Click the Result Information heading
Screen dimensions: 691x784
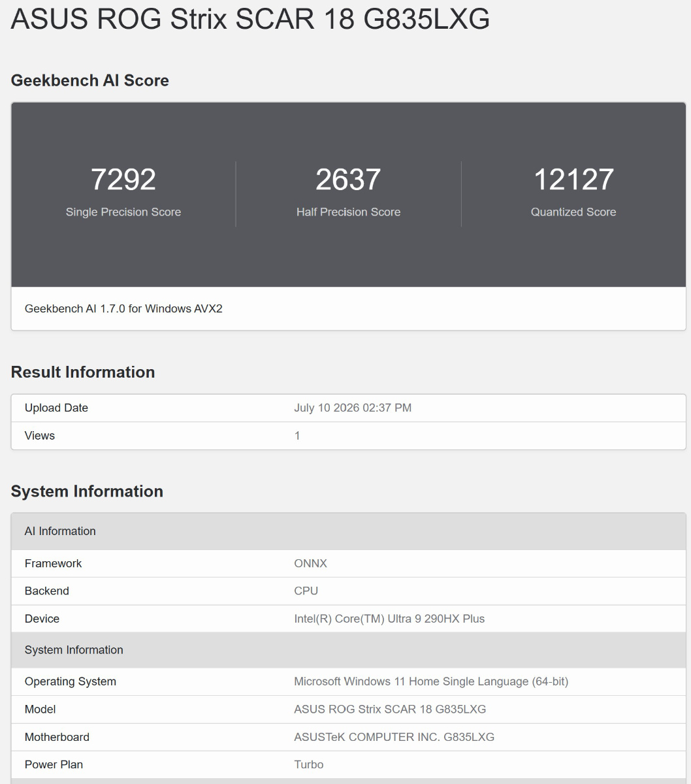click(83, 372)
